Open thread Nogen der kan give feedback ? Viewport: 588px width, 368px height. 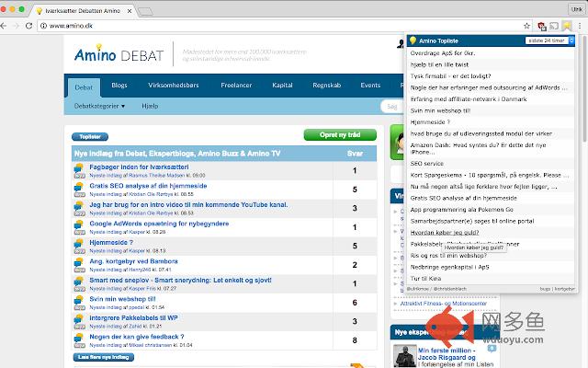click(137, 337)
